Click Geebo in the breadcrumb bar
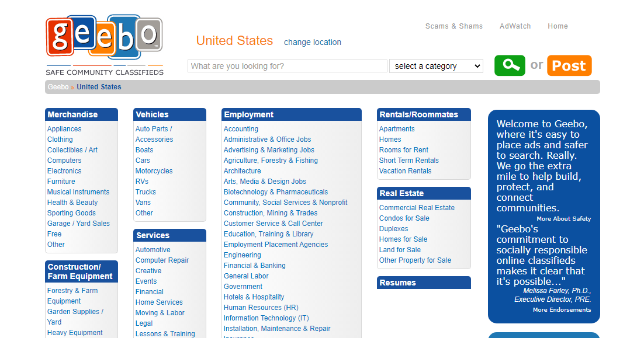The height and width of the screenshot is (338, 644). point(58,87)
